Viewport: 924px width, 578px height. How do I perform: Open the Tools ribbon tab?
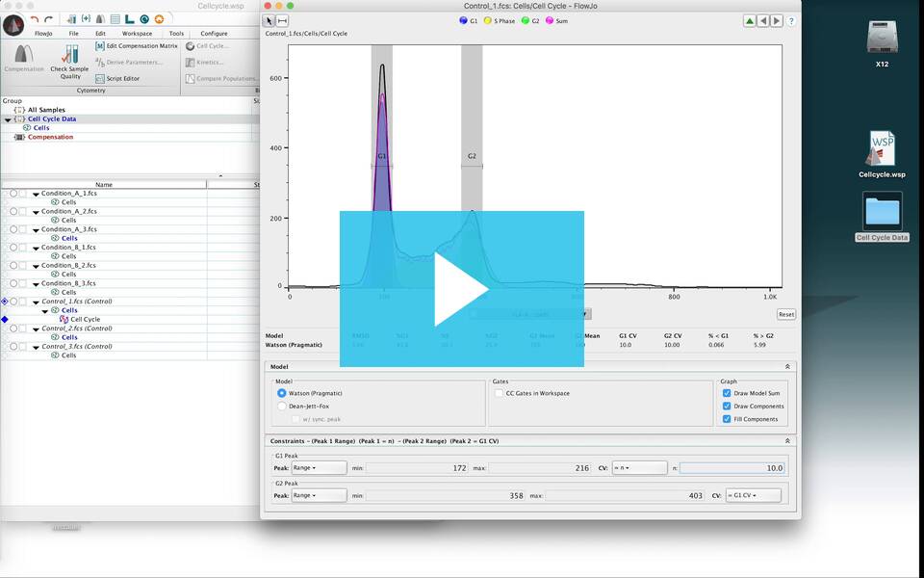pyautogui.click(x=176, y=34)
